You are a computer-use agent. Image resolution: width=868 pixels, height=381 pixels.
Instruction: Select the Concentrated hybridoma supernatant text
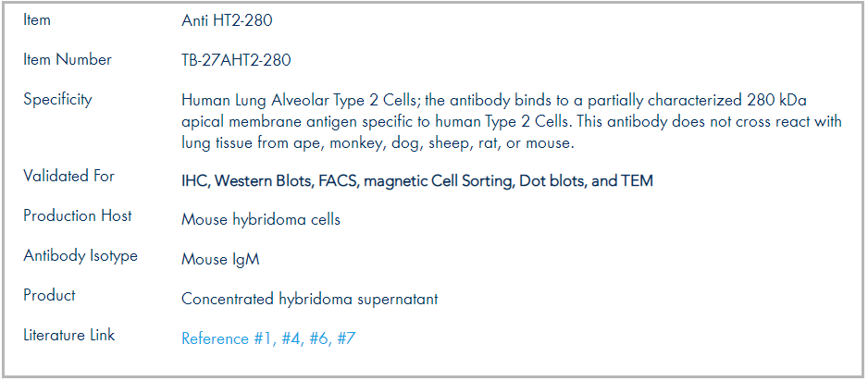tap(309, 300)
